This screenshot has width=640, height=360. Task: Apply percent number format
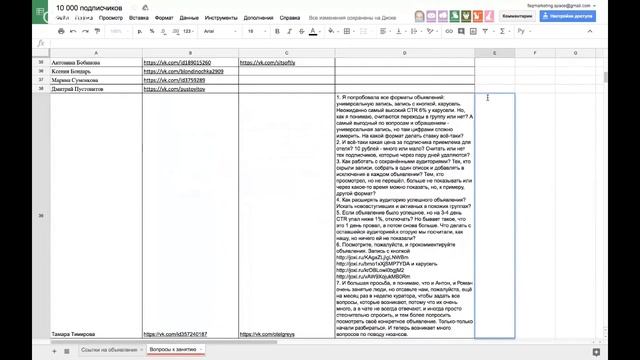pyautogui.click(x=152, y=31)
